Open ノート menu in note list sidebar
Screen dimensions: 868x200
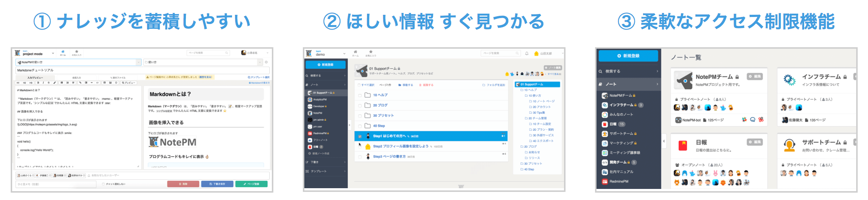[x=629, y=84]
